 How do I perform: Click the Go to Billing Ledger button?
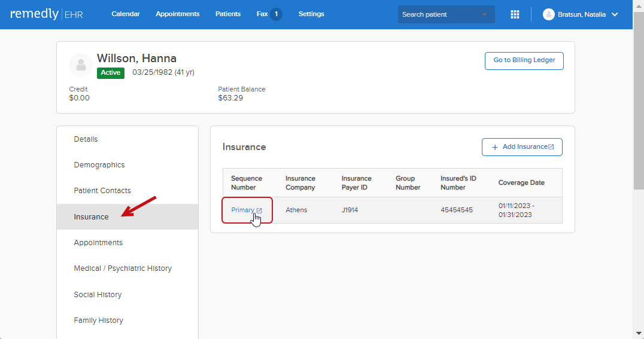pyautogui.click(x=524, y=60)
